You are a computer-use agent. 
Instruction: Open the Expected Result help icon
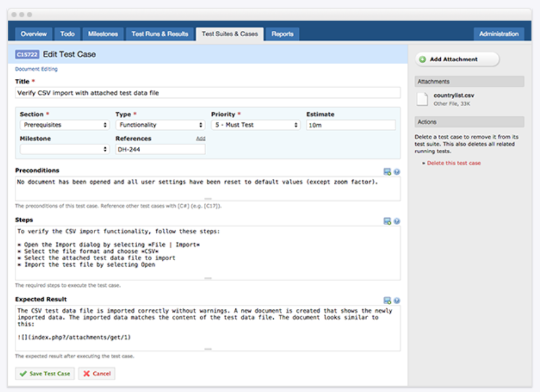coord(396,301)
